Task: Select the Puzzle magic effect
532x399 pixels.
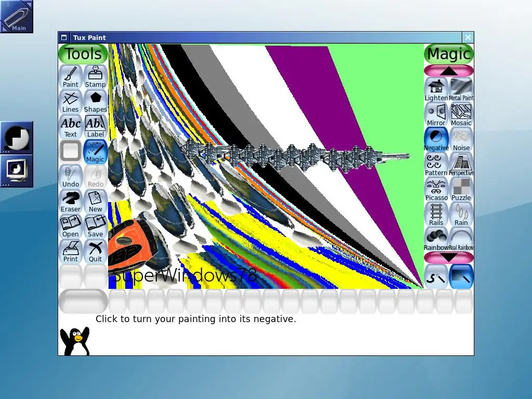Action: click(461, 190)
